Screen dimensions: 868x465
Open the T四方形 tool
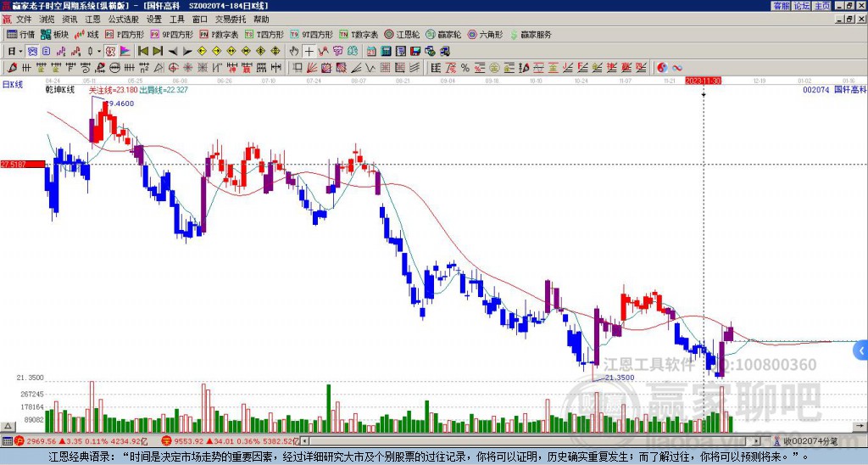[264, 34]
